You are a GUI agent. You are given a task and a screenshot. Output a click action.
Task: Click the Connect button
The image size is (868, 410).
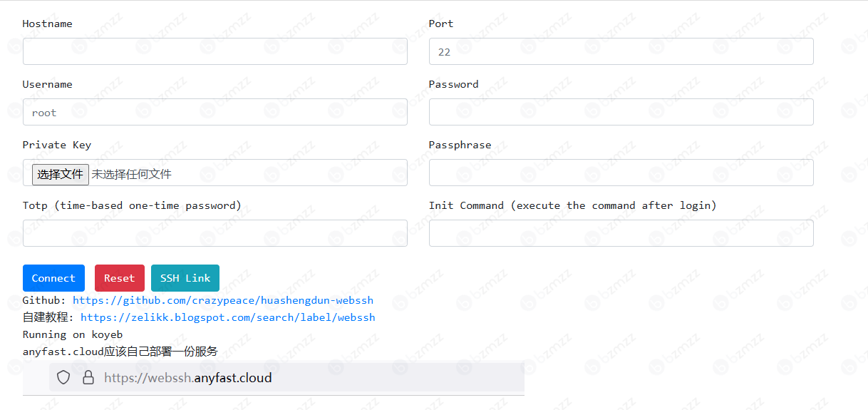click(53, 278)
